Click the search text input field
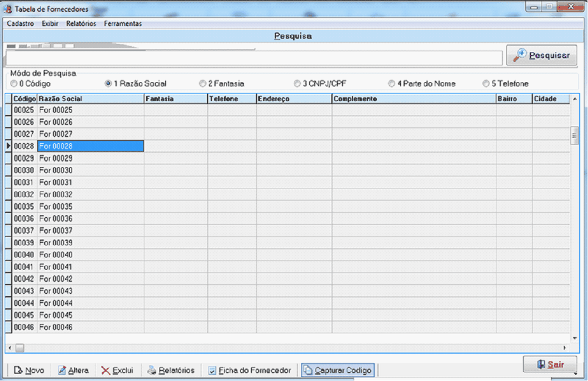 point(254,57)
